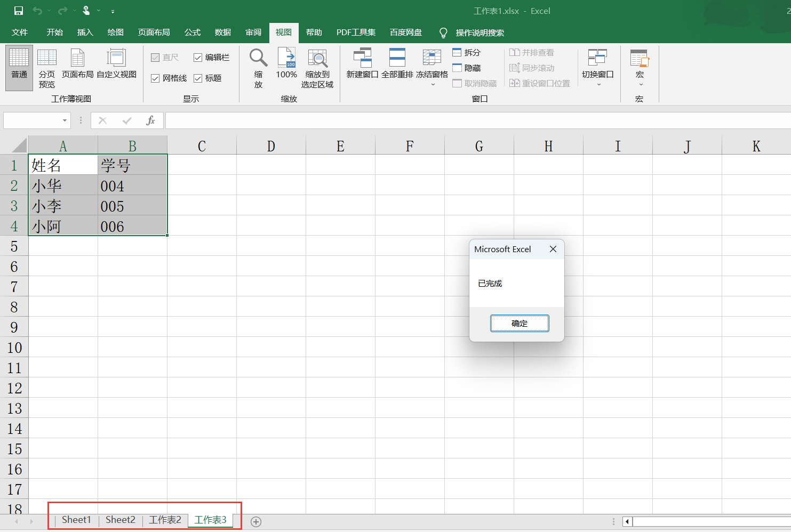The height and width of the screenshot is (532, 791).
Task: Click the formula bar Enter checkmark icon
Action: pyautogui.click(x=127, y=120)
